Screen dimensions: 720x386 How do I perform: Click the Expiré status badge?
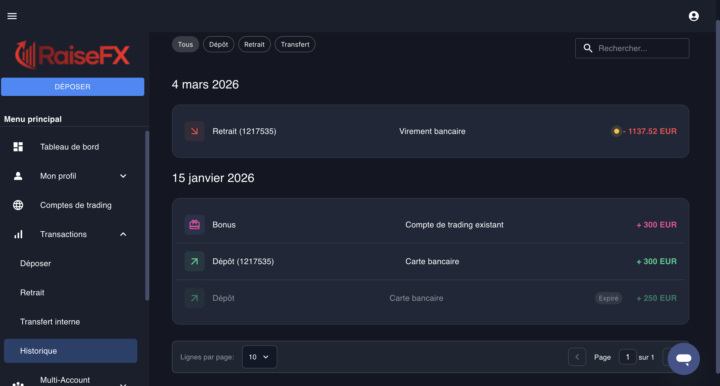coord(608,298)
